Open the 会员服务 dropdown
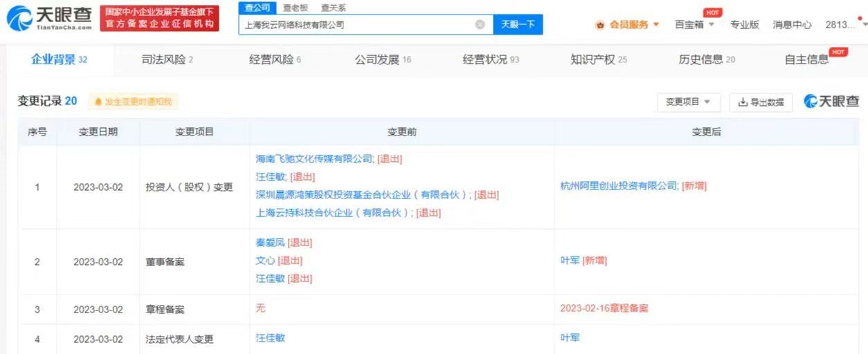This screenshot has width=868, height=354. click(x=628, y=25)
